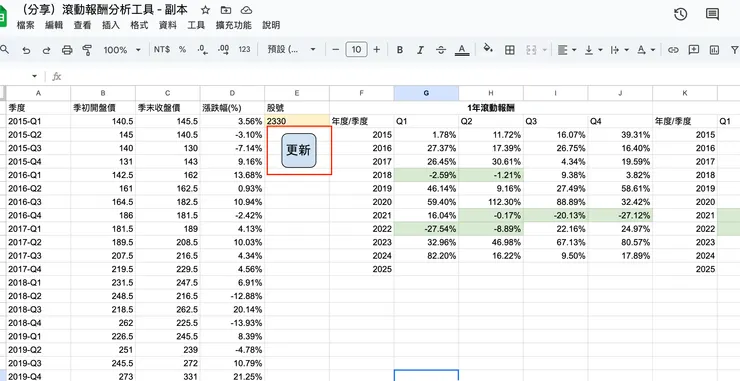Viewport: 740px width, 381px height.
Task: Select the 漲跌幅(%) header cell
Action: point(232,108)
